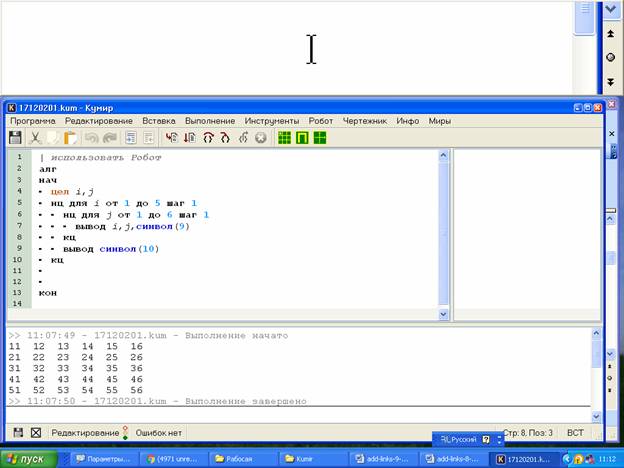Click code line 7 вывод i,j,символ(9)

click(x=133, y=226)
